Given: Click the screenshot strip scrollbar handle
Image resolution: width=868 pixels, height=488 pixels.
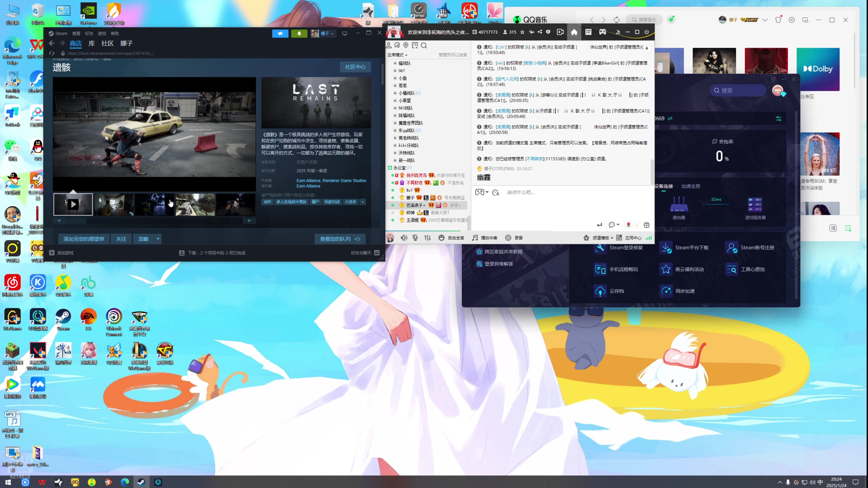Looking at the screenshot, I should [x=76, y=221].
